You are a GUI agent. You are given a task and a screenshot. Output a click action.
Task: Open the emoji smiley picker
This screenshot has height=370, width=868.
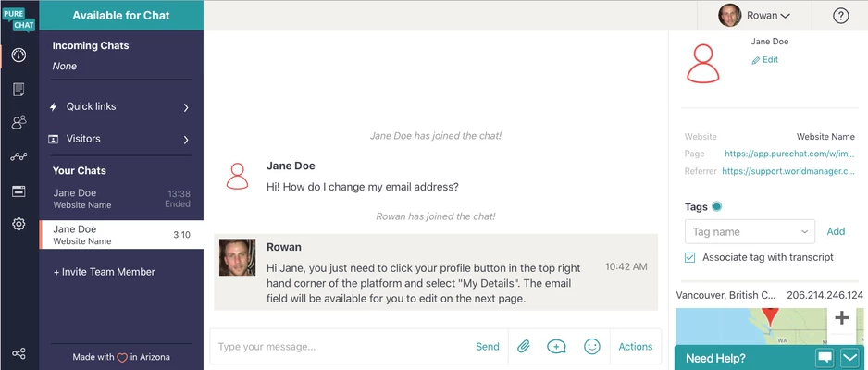592,347
